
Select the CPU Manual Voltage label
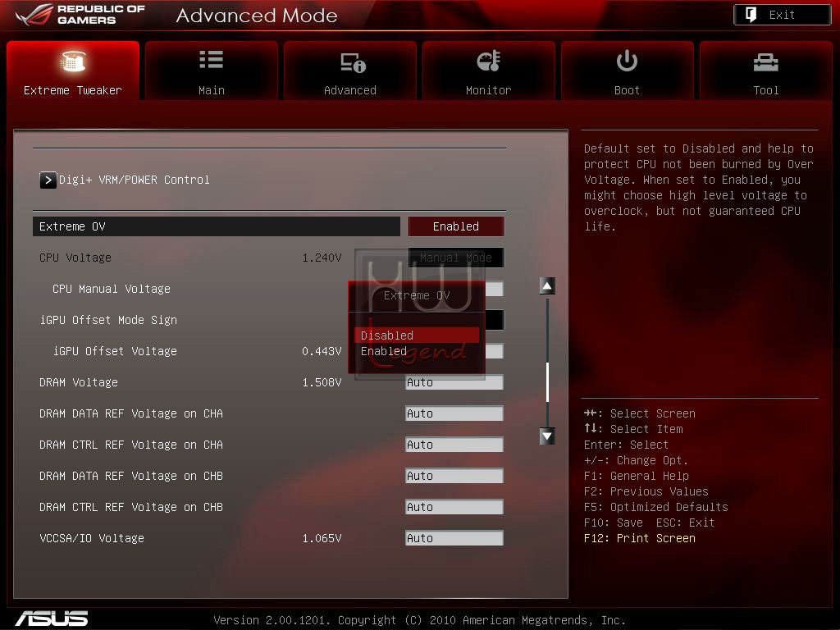point(112,289)
